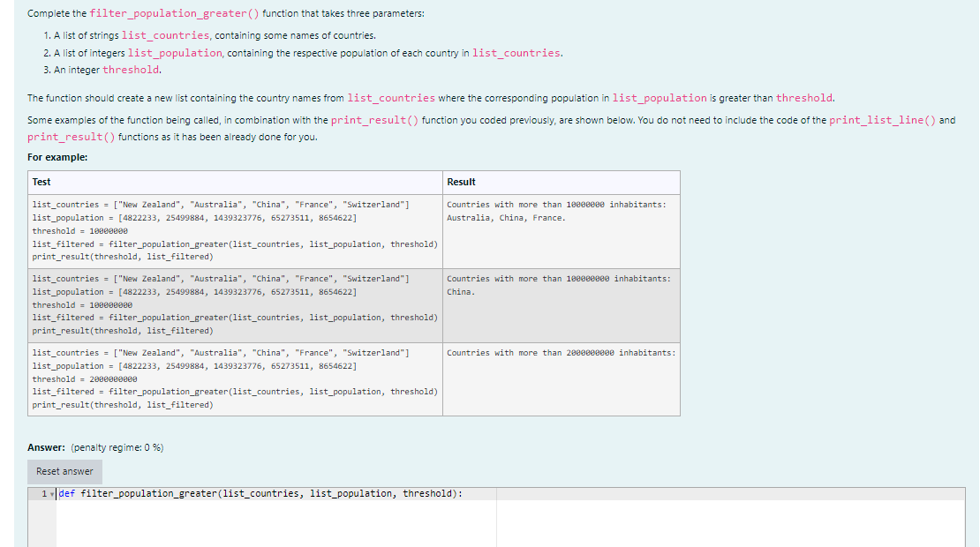
Task: Click the Test column header
Action: point(41,182)
